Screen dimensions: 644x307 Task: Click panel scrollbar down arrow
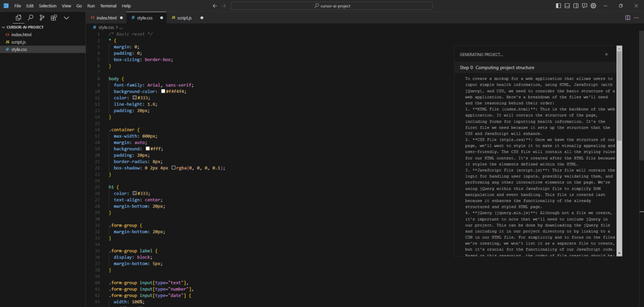click(619, 253)
